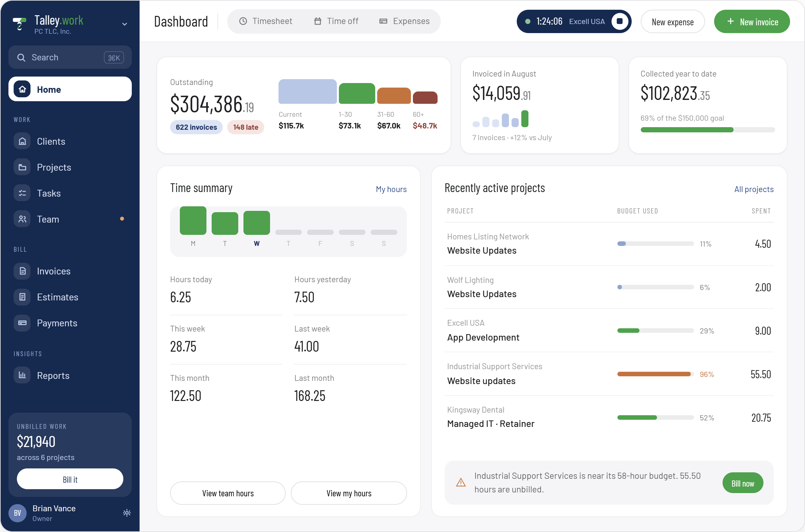Screen dimensions: 805x532
Task: Click the budget warning triangle icon
Action: (461, 482)
